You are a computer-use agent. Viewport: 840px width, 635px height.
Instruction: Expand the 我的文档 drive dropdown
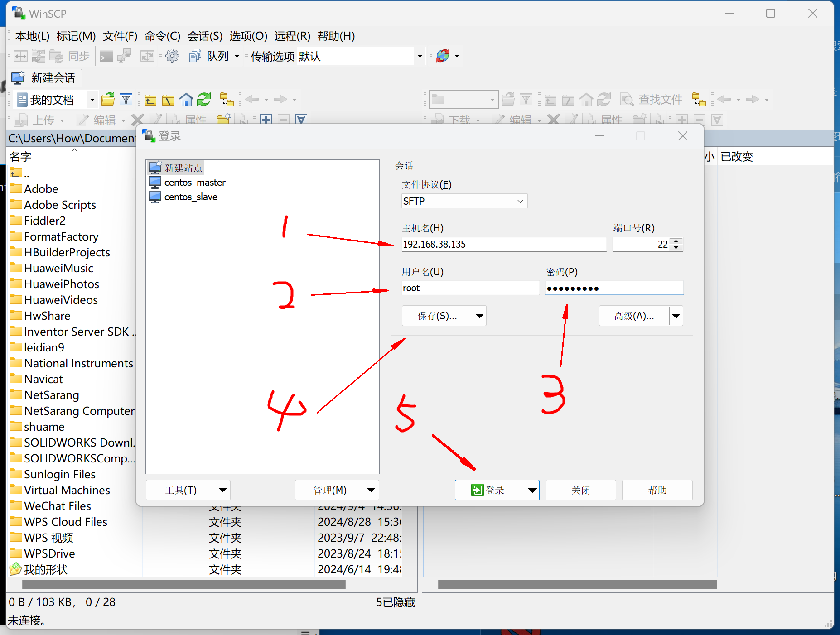pos(92,100)
